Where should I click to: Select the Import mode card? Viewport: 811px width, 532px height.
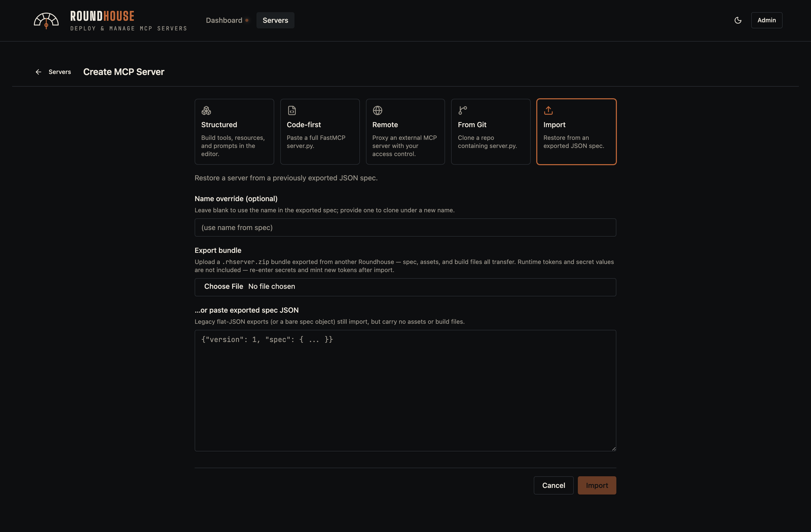[x=576, y=132]
